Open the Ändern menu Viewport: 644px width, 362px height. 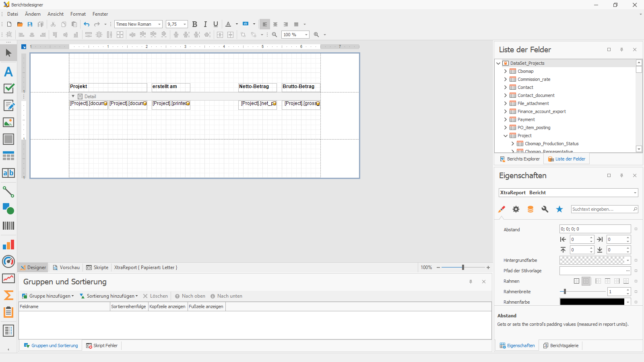coord(33,14)
